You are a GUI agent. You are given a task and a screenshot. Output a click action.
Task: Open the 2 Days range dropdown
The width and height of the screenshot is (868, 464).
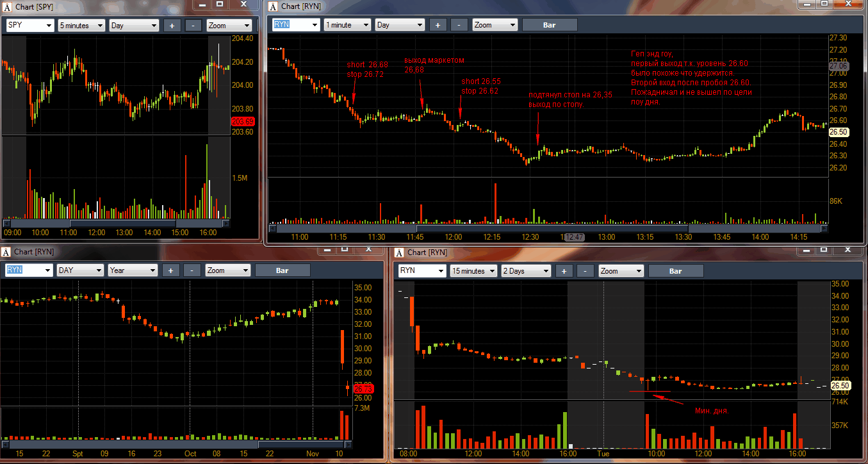click(526, 271)
